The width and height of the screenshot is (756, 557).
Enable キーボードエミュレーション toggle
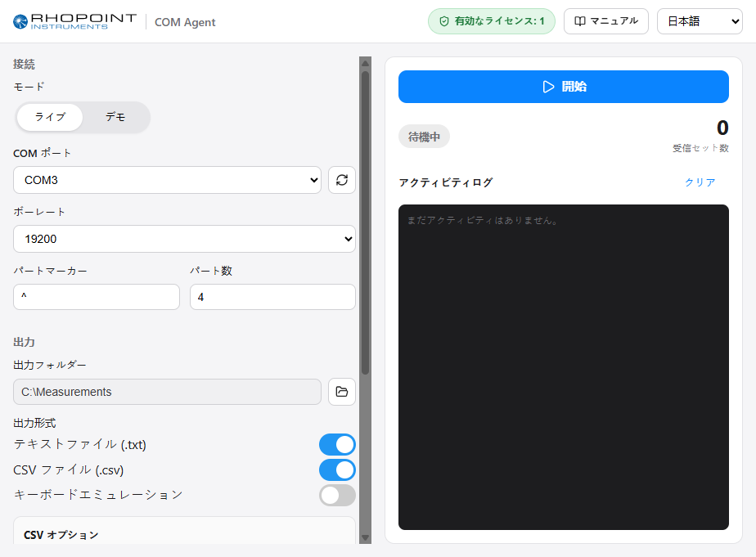[337, 496]
